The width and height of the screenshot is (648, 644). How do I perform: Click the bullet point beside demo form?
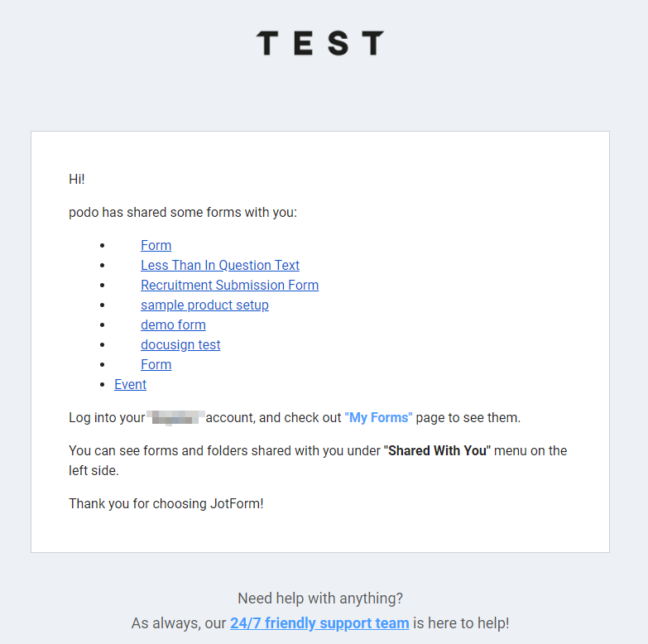tap(102, 325)
